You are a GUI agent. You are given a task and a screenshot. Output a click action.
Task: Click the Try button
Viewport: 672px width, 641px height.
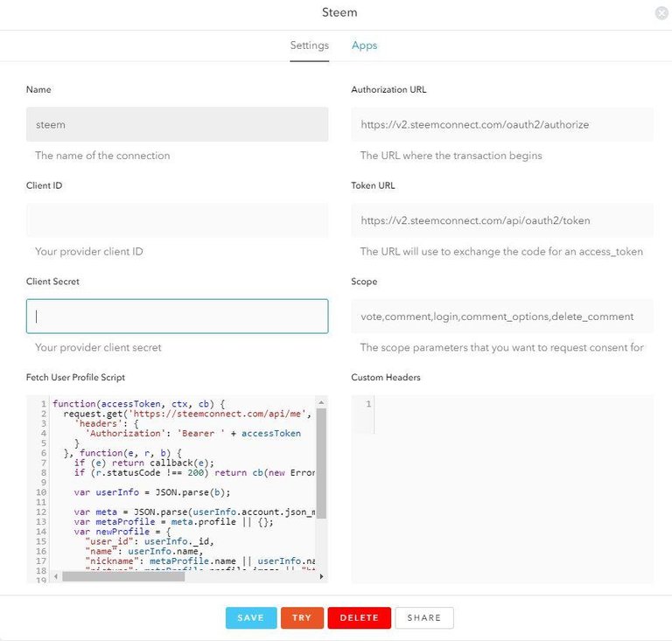coord(302,618)
